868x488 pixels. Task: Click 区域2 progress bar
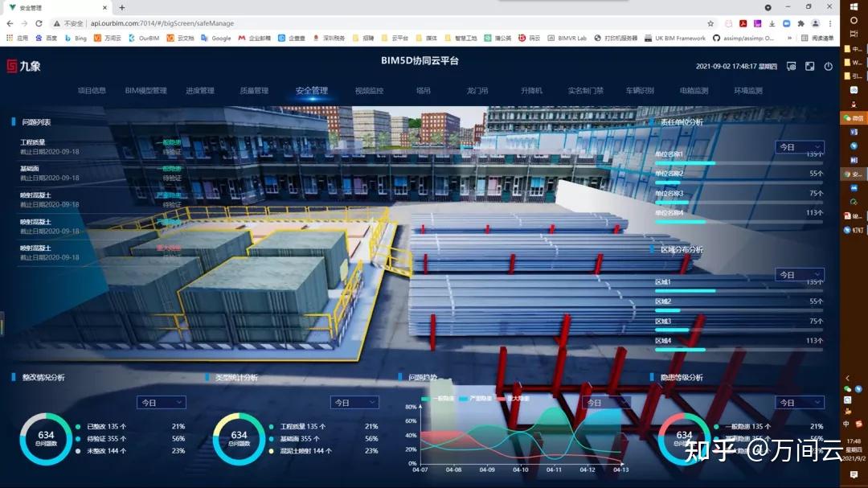pyautogui.click(x=739, y=310)
